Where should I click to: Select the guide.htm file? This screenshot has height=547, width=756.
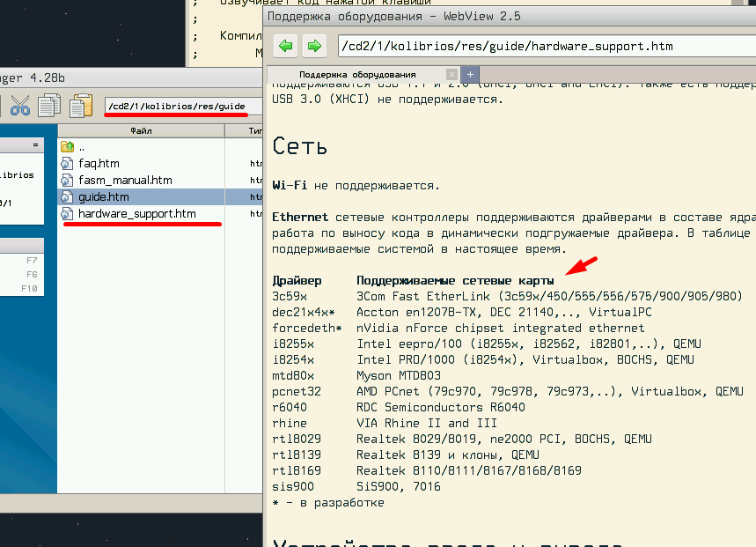pos(104,197)
